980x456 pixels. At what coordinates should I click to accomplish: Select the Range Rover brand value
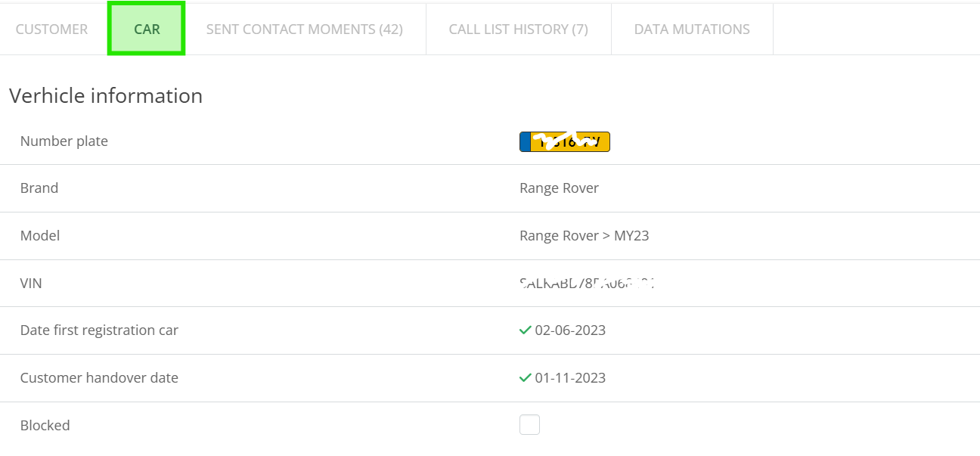point(559,188)
